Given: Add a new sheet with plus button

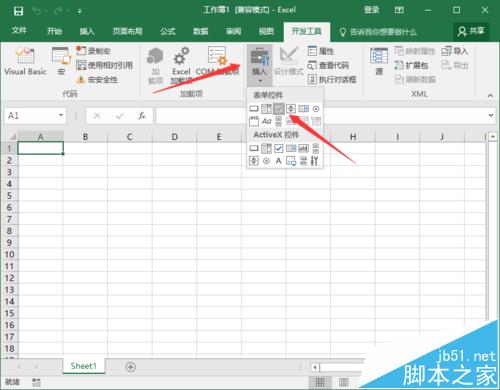Looking at the screenshot, I should (131, 367).
